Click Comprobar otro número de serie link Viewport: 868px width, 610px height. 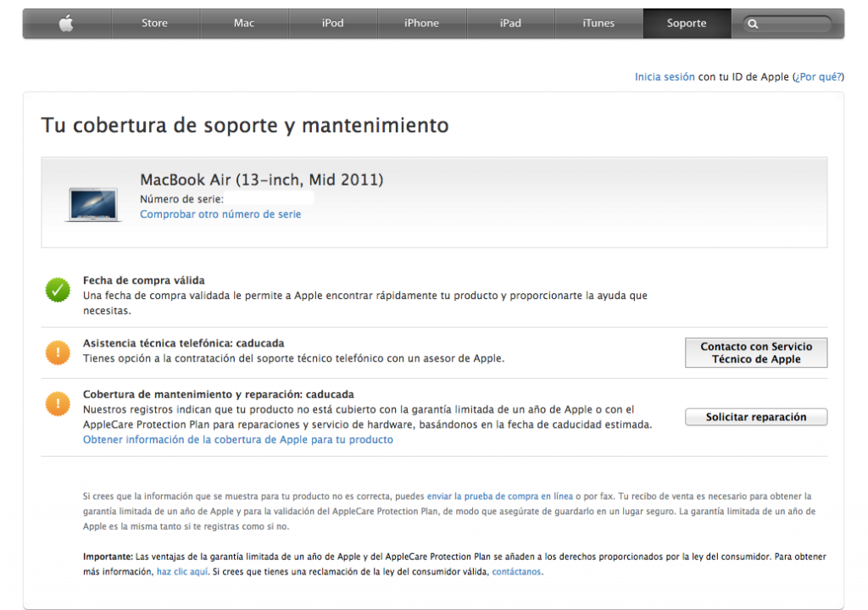tap(220, 214)
